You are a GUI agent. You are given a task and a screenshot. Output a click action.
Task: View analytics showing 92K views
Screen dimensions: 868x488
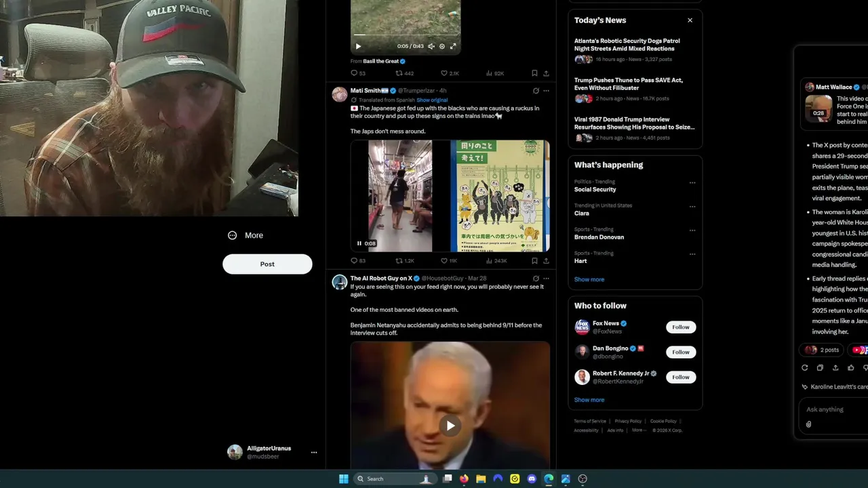495,73
